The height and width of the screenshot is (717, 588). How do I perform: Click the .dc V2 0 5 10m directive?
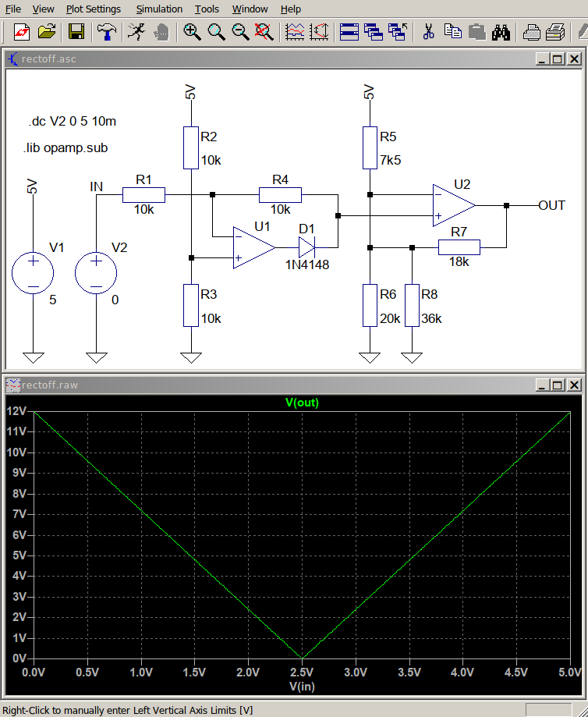73,121
